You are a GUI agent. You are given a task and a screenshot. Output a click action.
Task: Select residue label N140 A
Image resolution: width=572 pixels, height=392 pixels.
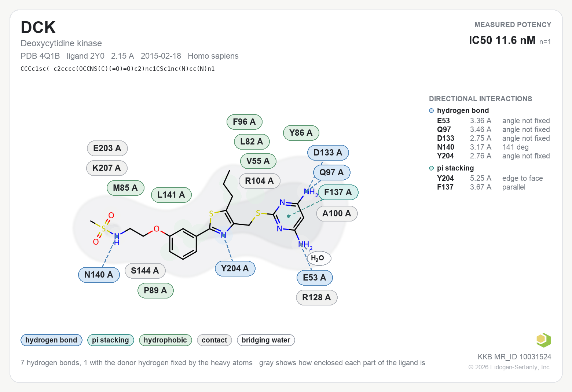click(x=99, y=275)
